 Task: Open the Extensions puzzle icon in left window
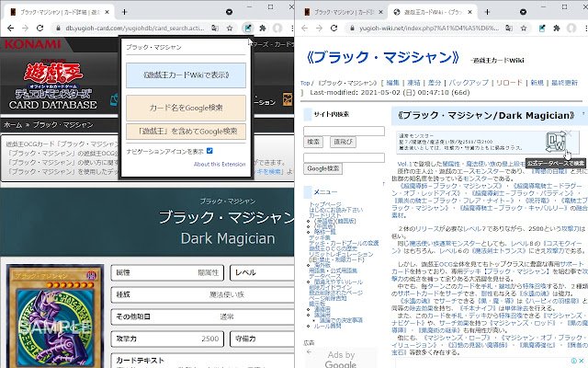[263, 29]
